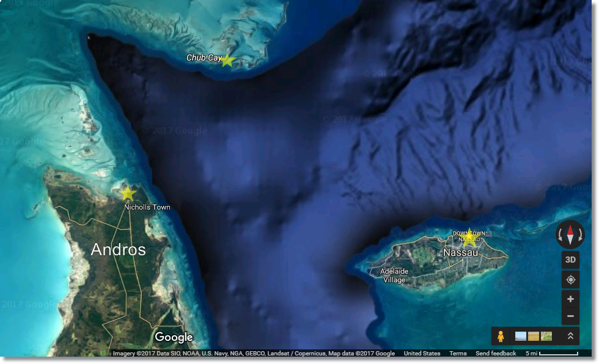Click the Show Your Location target icon
The width and height of the screenshot is (599, 364).
tap(570, 279)
